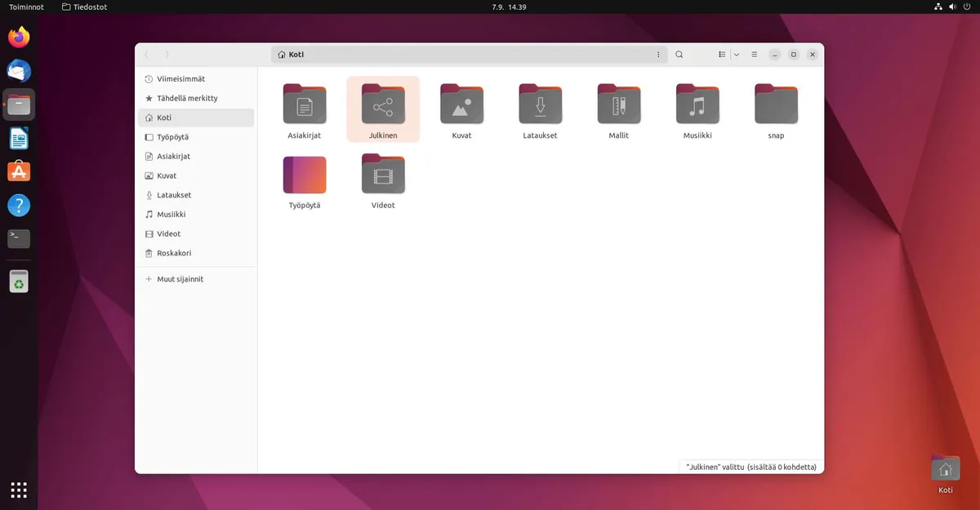Open Ubuntu Software from dock
Viewport: 980px width, 510px height.
[x=19, y=171]
